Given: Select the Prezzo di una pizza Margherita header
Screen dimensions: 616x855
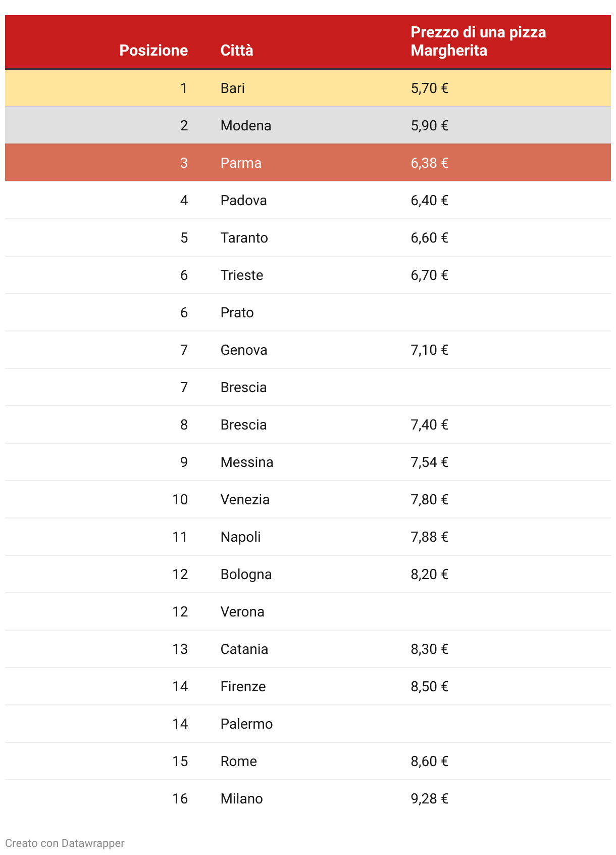Looking at the screenshot, I should [478, 41].
